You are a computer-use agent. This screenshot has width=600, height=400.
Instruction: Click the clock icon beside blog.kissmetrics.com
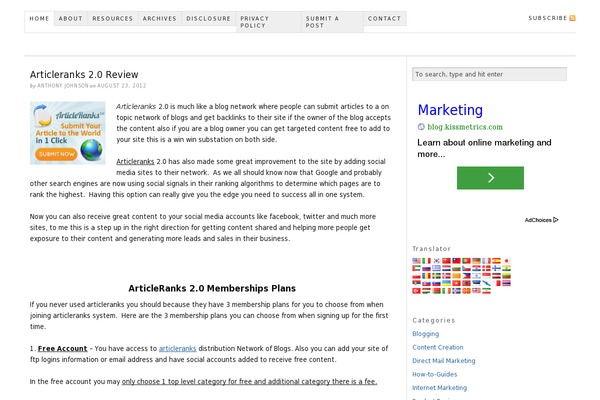point(421,127)
